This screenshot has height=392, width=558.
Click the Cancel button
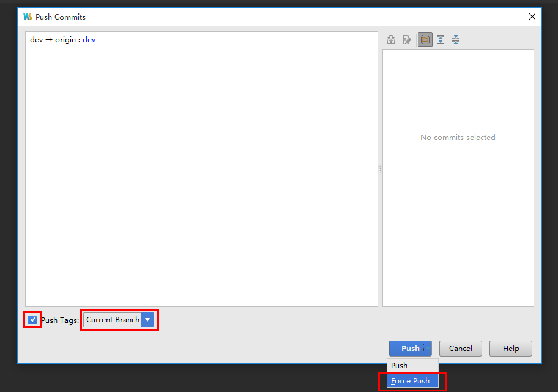pos(461,349)
